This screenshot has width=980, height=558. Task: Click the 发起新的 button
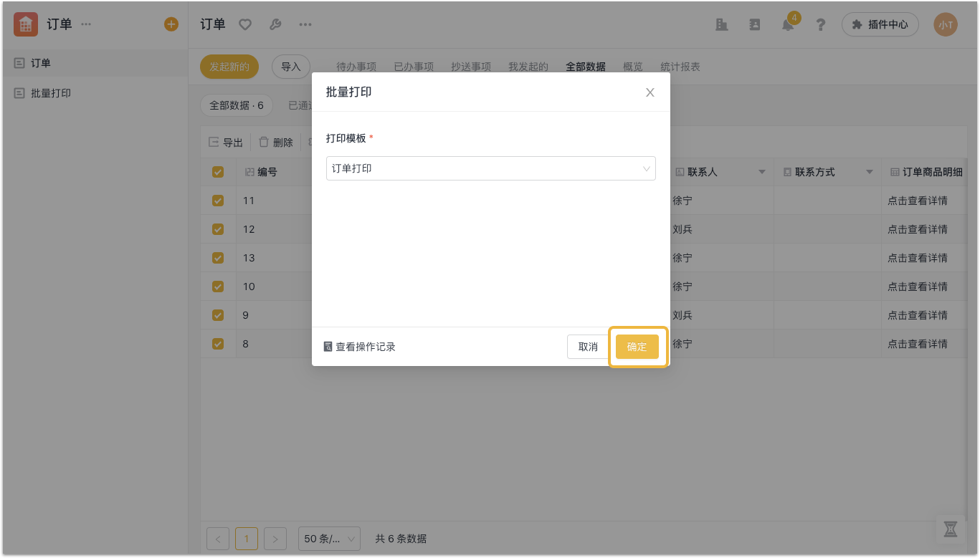tap(229, 67)
